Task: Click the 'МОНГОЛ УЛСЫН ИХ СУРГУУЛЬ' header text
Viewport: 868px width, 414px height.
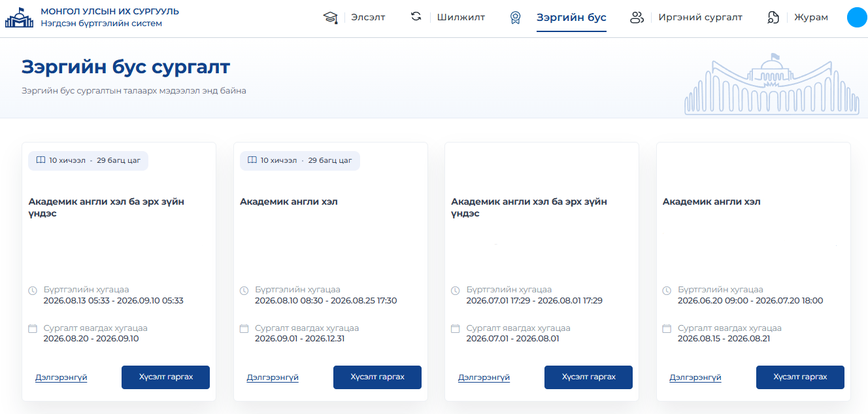Action: click(x=110, y=12)
